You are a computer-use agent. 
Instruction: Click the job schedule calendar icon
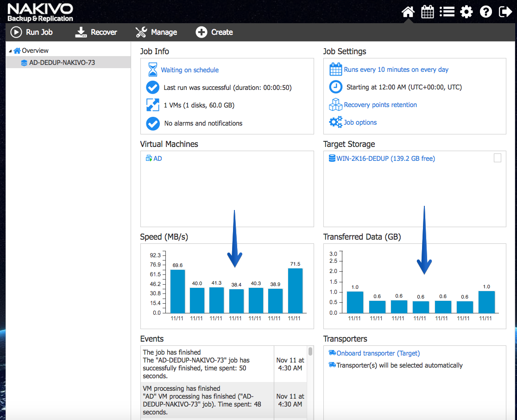point(336,69)
